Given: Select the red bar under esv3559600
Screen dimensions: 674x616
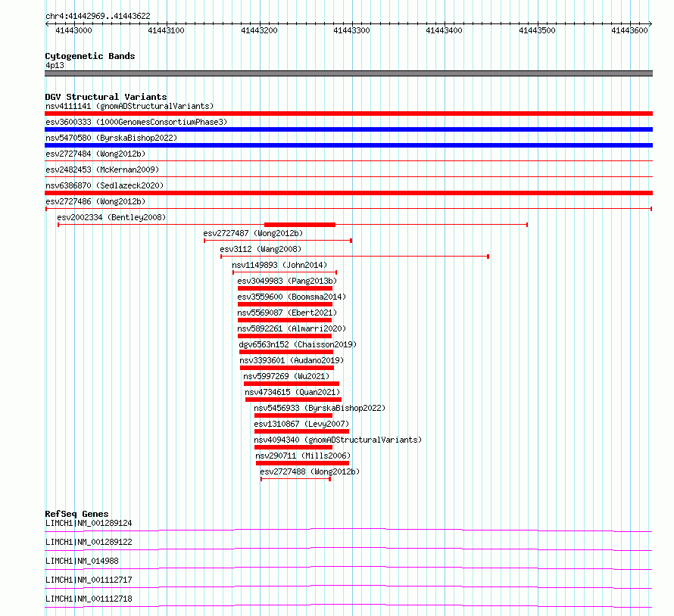Looking at the screenshot, I should [285, 304].
